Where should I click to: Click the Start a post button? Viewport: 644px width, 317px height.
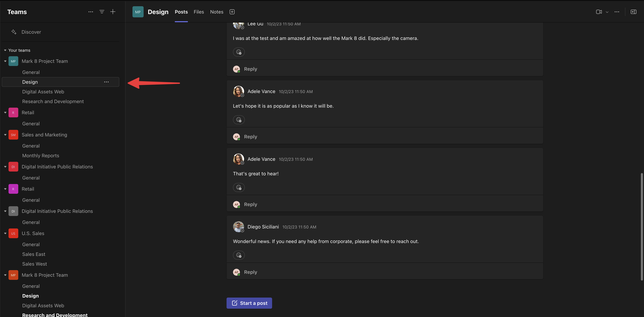(x=249, y=303)
